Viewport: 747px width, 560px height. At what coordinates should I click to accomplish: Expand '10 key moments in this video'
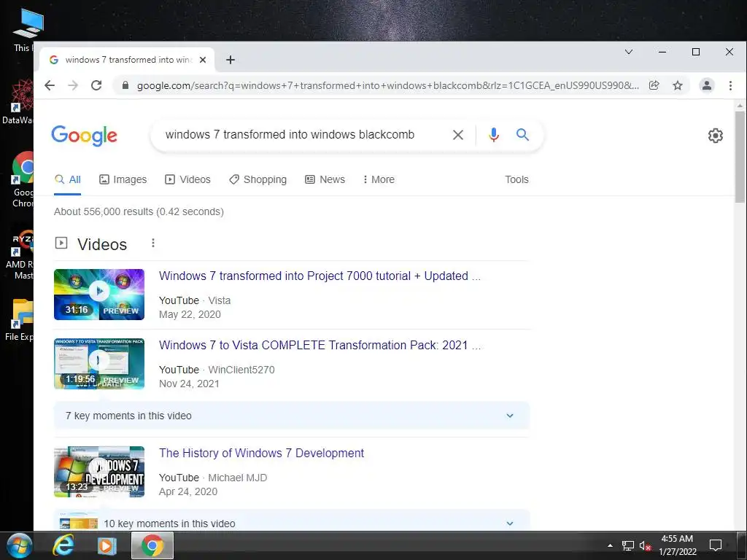pyautogui.click(x=292, y=521)
